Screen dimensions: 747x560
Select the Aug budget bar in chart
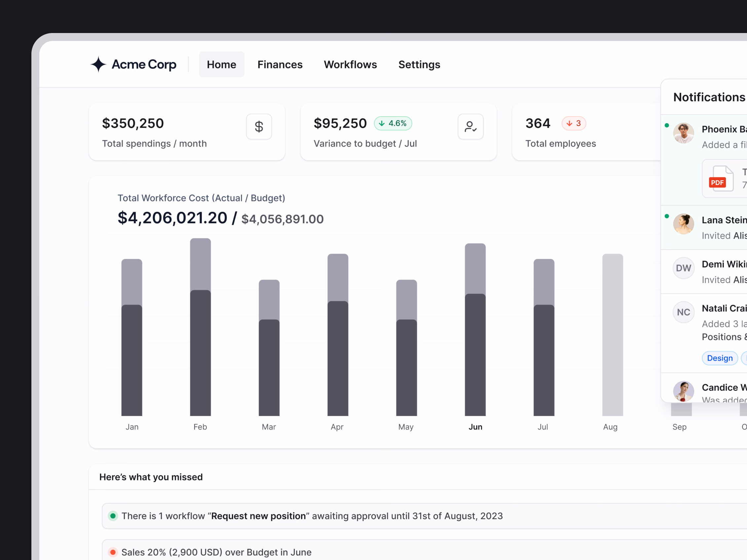613,335
